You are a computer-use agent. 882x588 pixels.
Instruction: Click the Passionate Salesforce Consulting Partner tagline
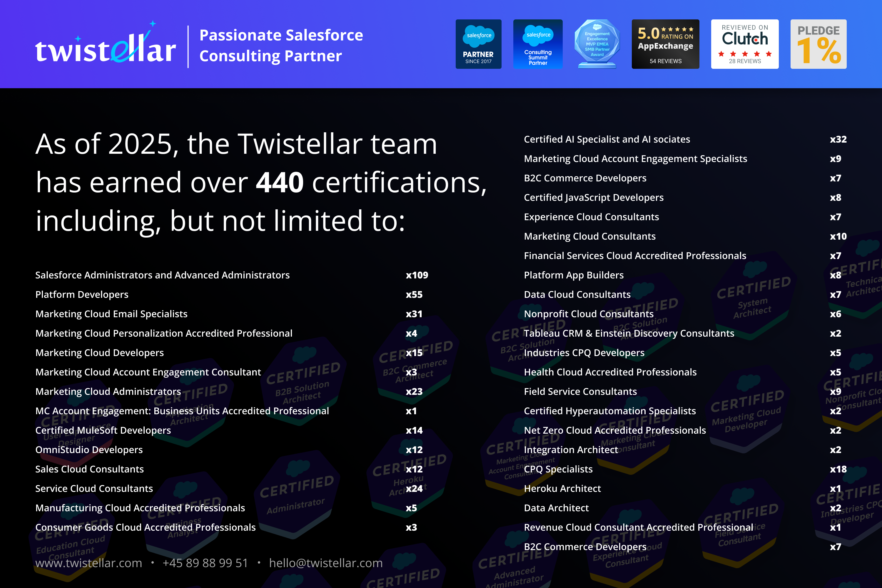281,45
